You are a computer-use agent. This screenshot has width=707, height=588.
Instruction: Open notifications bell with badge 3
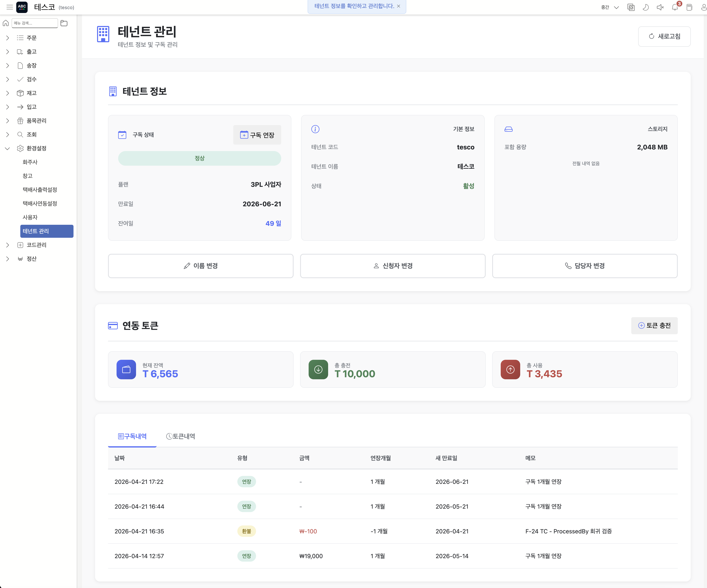coord(675,7)
